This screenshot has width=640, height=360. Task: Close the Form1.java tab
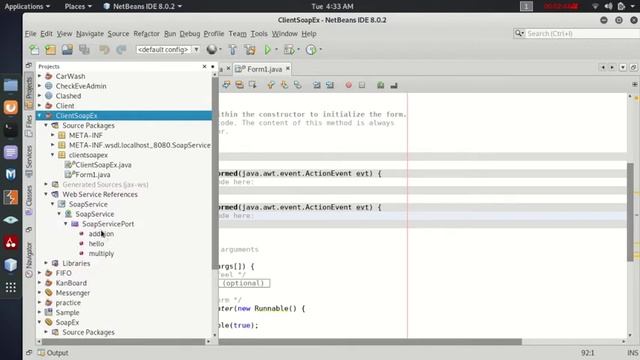(x=288, y=69)
